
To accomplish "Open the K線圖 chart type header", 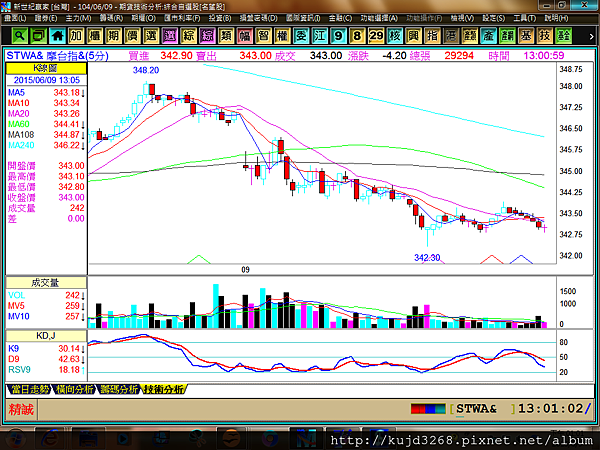I will (x=46, y=68).
